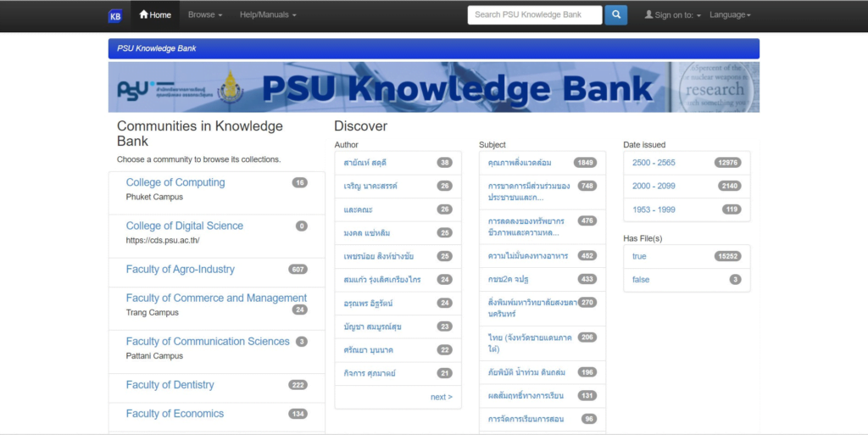The image size is (868, 435).
Task: Filter by author บัญชา สมบูรณ์สุข
Action: pos(373,326)
